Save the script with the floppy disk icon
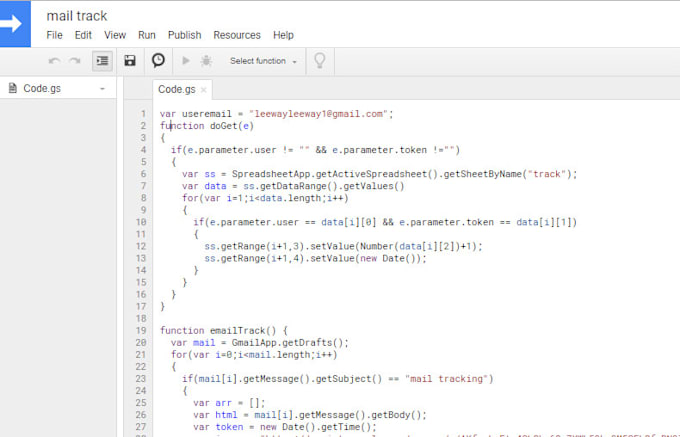Image resolution: width=680 pixels, height=437 pixels. 130,61
